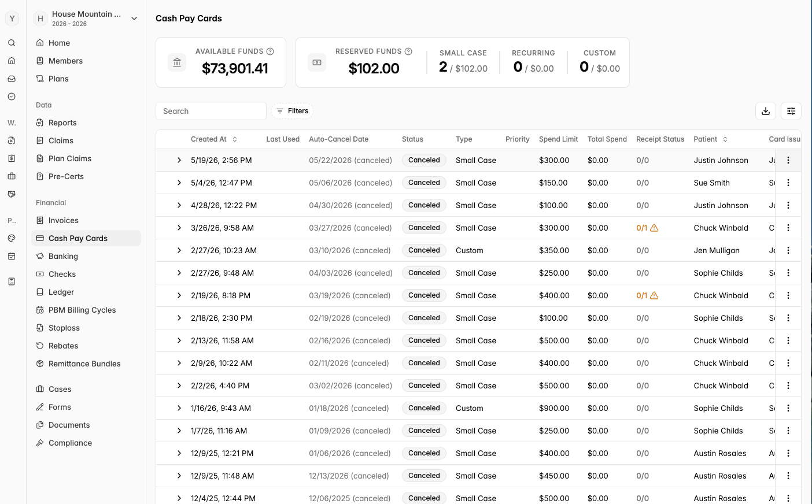The height and width of the screenshot is (504, 812).
Task: Open Documents in sidebar
Action: [86, 425]
